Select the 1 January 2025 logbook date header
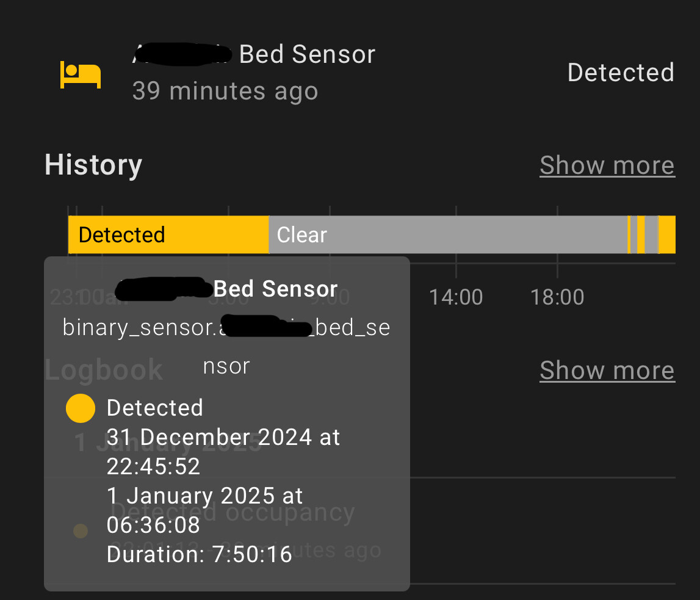 point(165,443)
